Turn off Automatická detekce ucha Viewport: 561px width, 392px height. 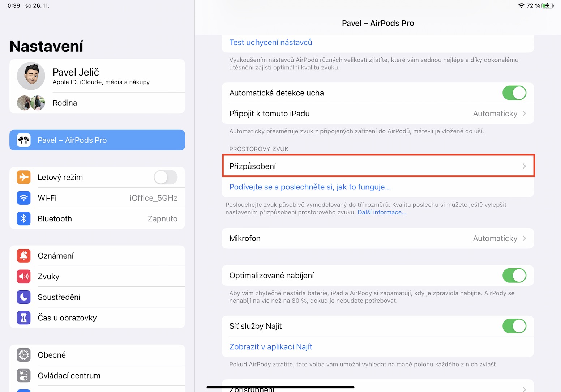click(514, 93)
